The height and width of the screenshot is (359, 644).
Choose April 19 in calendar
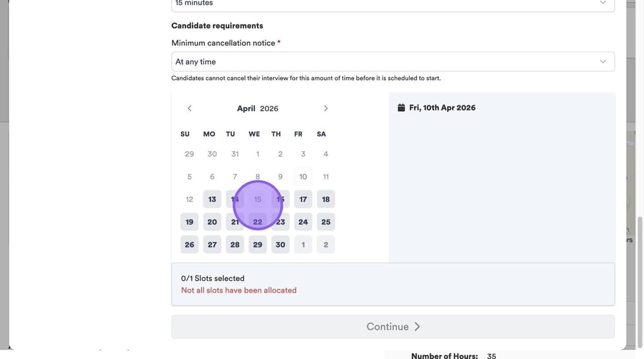[x=189, y=222]
